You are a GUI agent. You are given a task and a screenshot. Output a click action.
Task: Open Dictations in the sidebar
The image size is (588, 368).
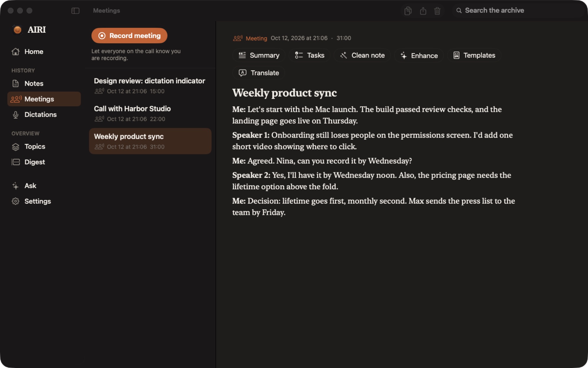(x=44, y=115)
